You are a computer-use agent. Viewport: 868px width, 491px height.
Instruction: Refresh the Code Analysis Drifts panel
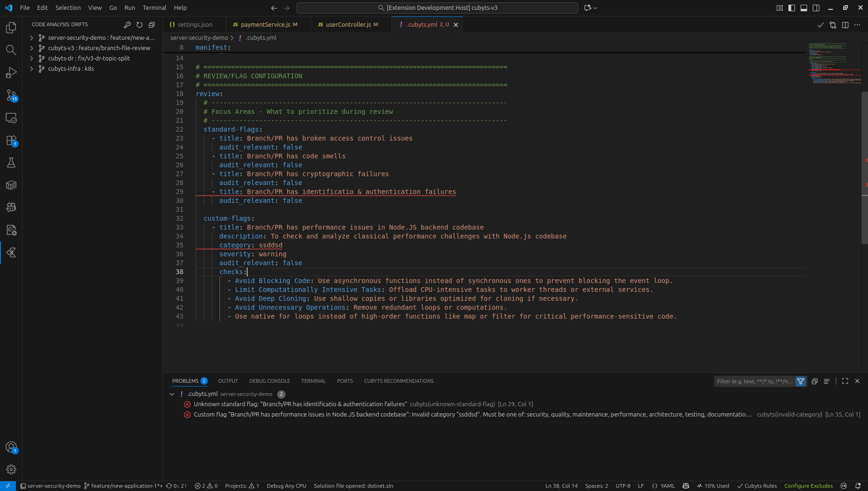click(x=140, y=24)
